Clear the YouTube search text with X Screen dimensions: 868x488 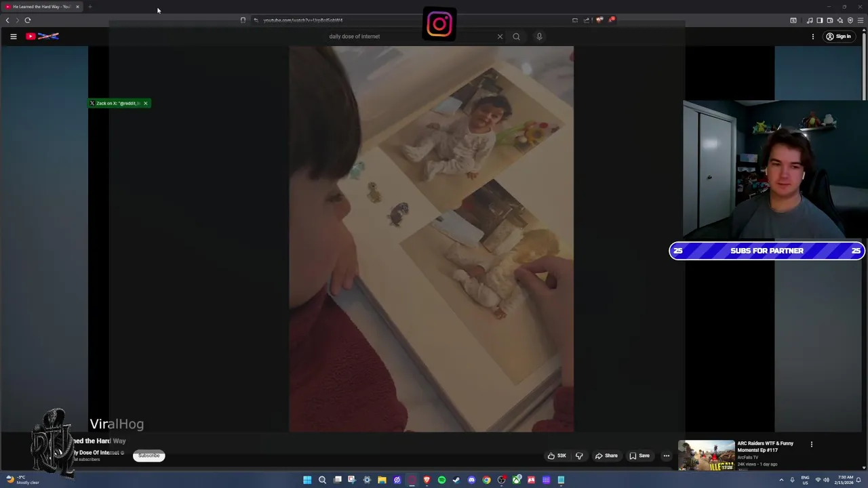pyautogui.click(x=500, y=37)
